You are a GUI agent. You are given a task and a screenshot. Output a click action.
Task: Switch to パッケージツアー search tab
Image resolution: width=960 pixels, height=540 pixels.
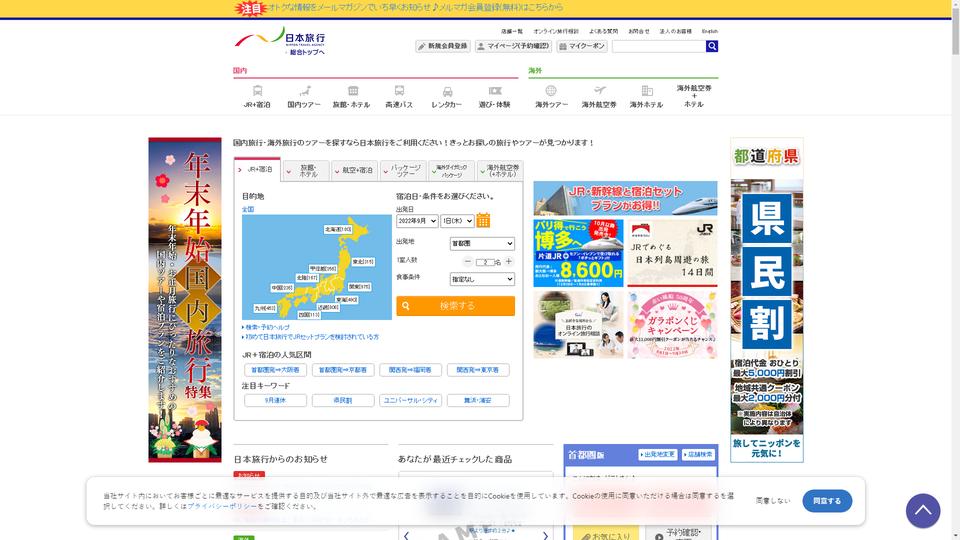click(403, 170)
